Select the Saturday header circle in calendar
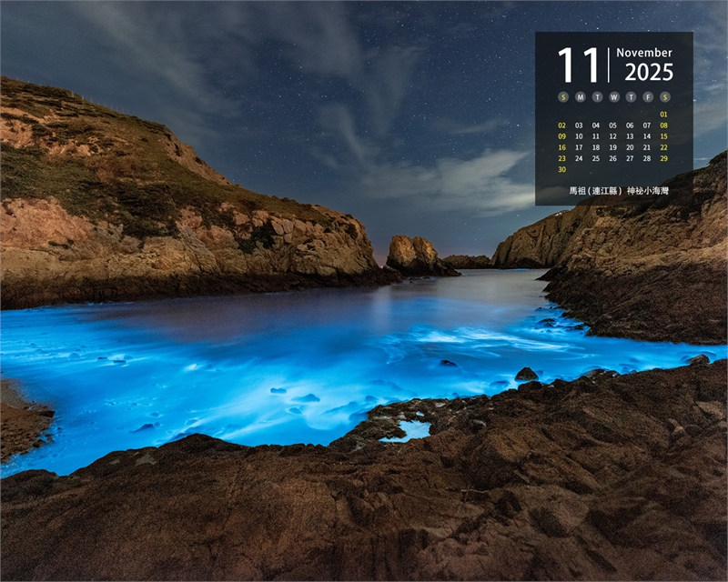Image resolution: width=728 pixels, height=582 pixels. 664,97
